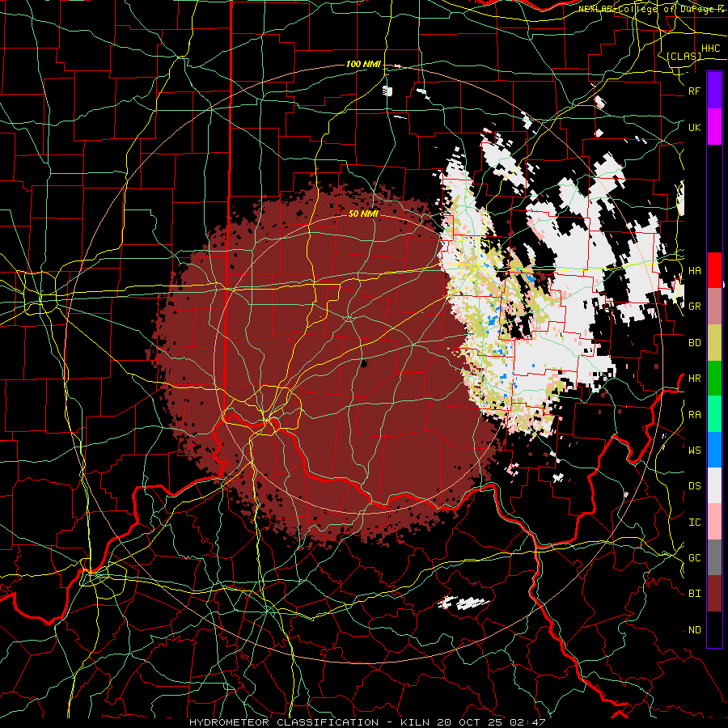Click the "BD" legend label

694,343
